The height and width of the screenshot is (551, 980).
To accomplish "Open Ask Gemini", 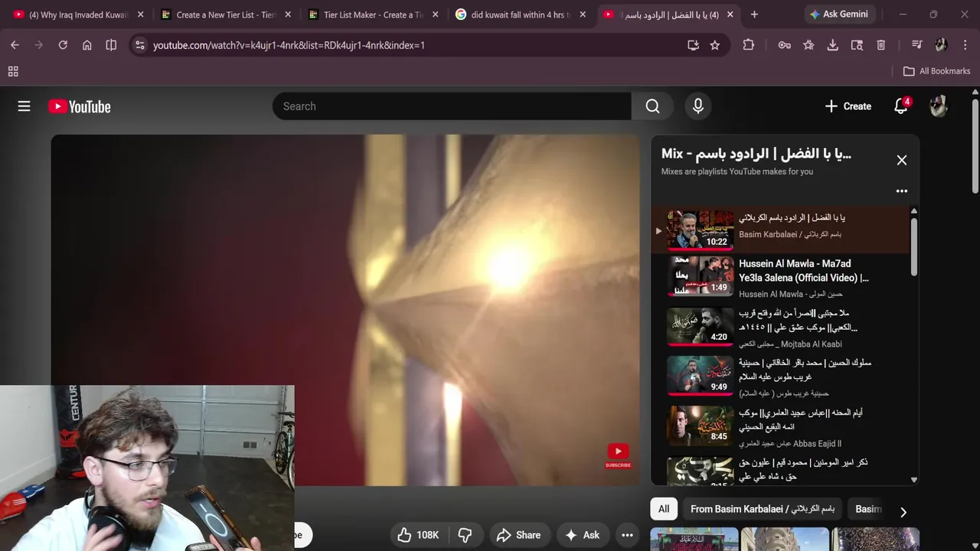I will (840, 15).
